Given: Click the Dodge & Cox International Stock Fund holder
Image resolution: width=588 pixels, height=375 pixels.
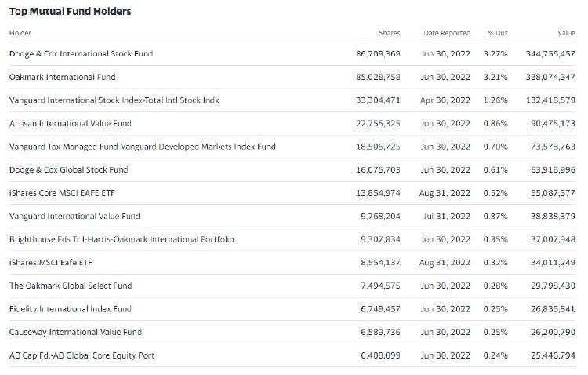Looking at the screenshot, I should [81, 54].
